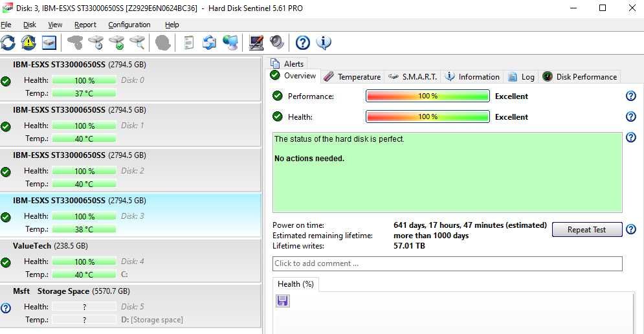Open the Help menu
Image resolution: width=644 pixels, height=334 pixels.
click(x=172, y=25)
